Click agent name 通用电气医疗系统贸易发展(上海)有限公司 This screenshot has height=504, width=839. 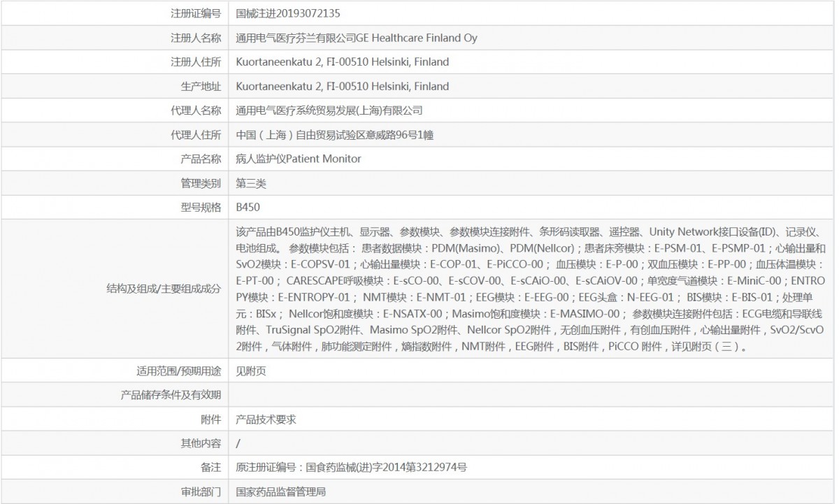coord(329,110)
